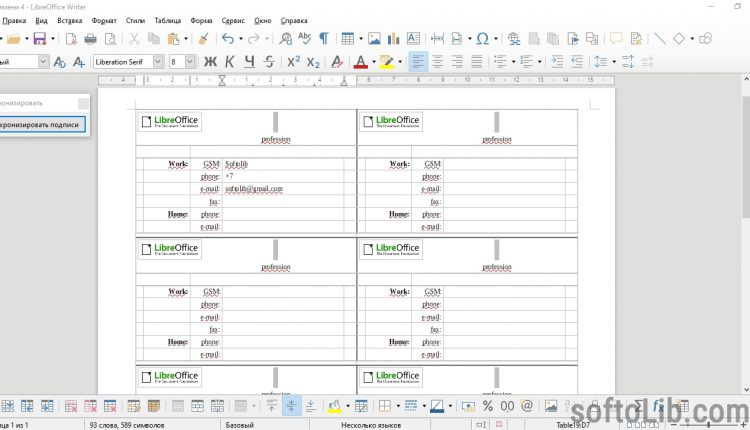This screenshot has height=430, width=750.
Task: Click the softolib@gmail.com cell text
Action: (x=254, y=189)
